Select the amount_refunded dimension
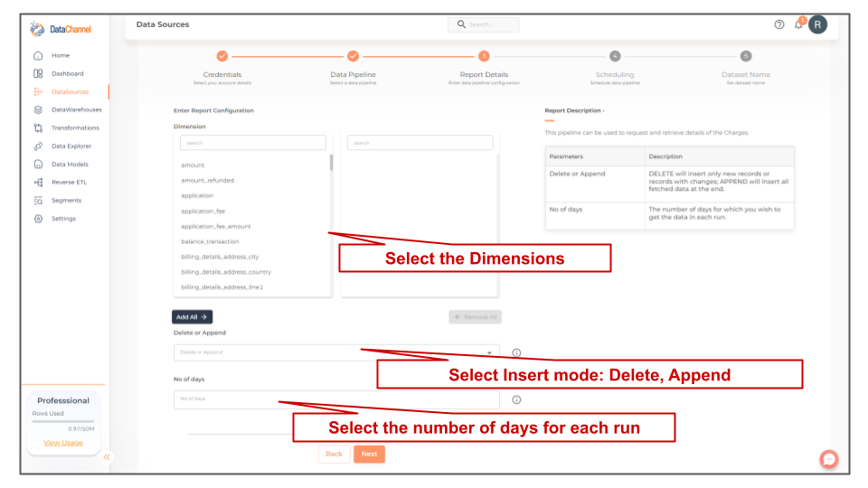The height and width of the screenshot is (488, 868). coord(208,181)
